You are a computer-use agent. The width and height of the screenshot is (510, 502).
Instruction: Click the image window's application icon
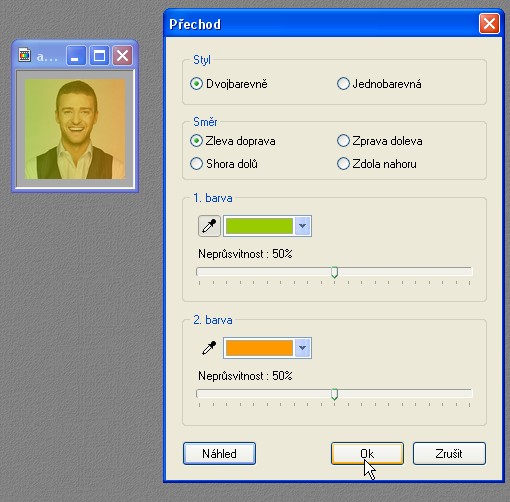coord(24,55)
